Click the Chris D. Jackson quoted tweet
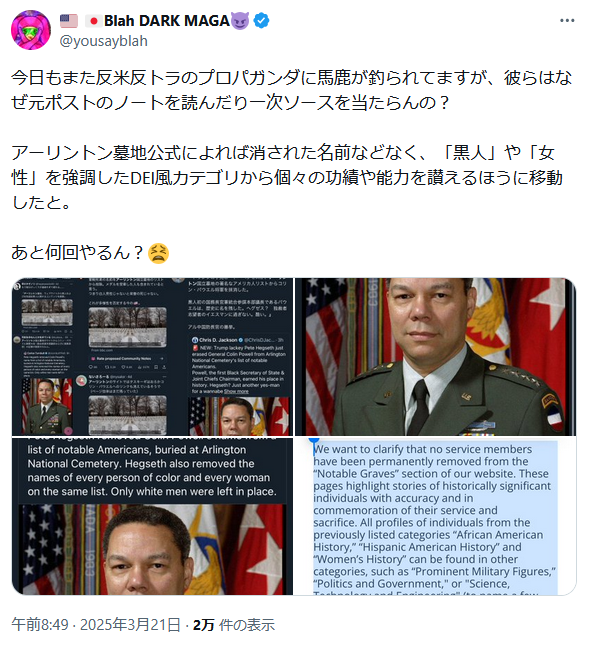This screenshot has width=589, height=645. (239, 365)
